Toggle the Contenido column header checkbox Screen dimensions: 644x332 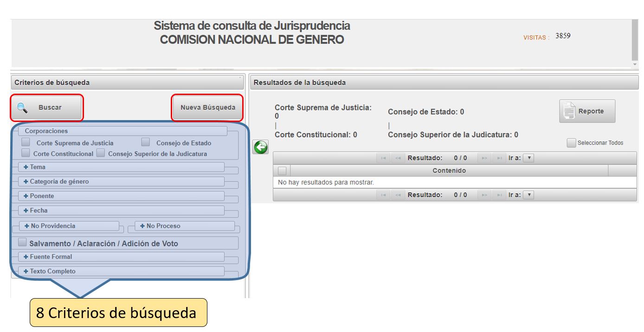(x=282, y=171)
